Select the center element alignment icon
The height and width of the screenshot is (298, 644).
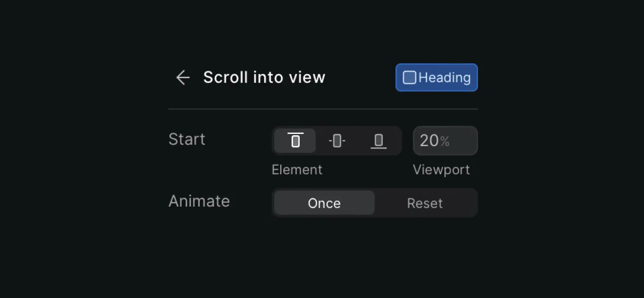coord(337,141)
